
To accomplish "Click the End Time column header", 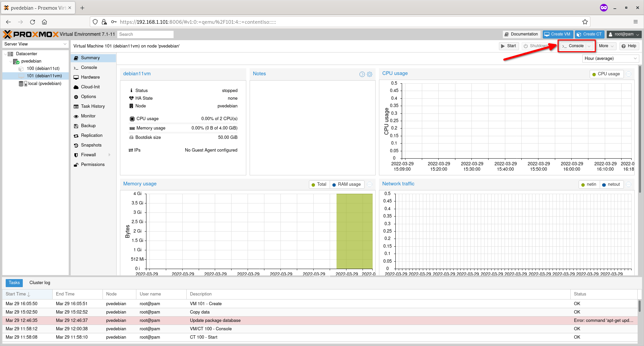I will tap(77, 294).
